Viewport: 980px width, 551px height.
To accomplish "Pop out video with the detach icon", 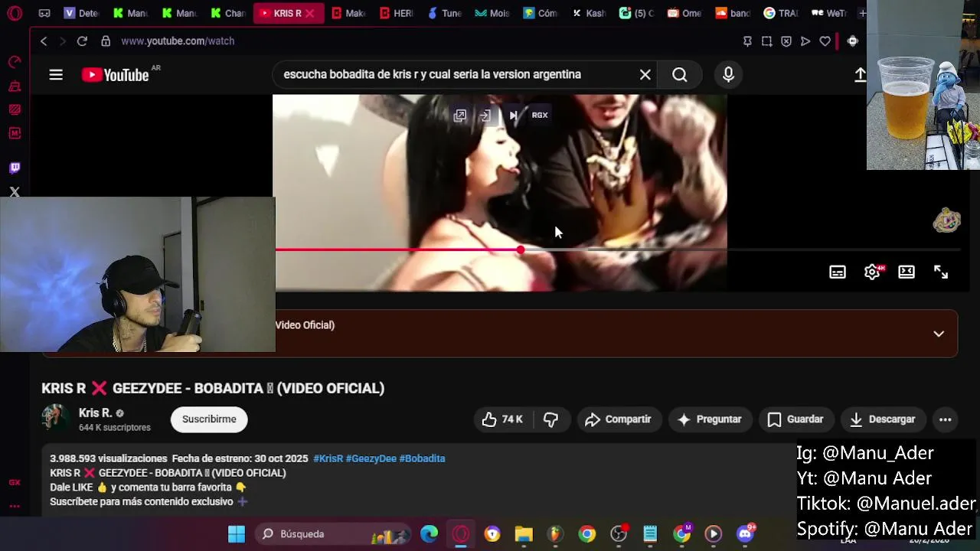I will point(460,116).
